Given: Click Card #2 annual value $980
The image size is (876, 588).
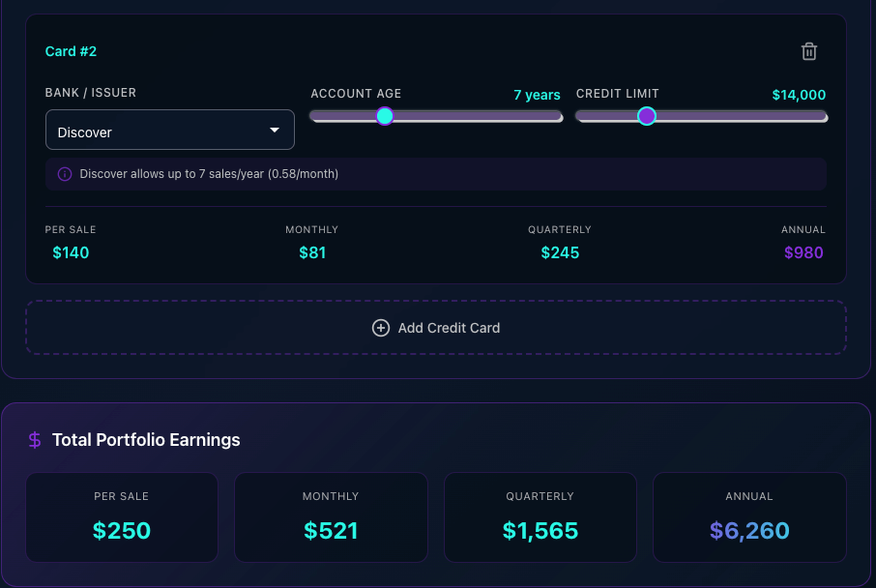Looking at the screenshot, I should point(803,252).
